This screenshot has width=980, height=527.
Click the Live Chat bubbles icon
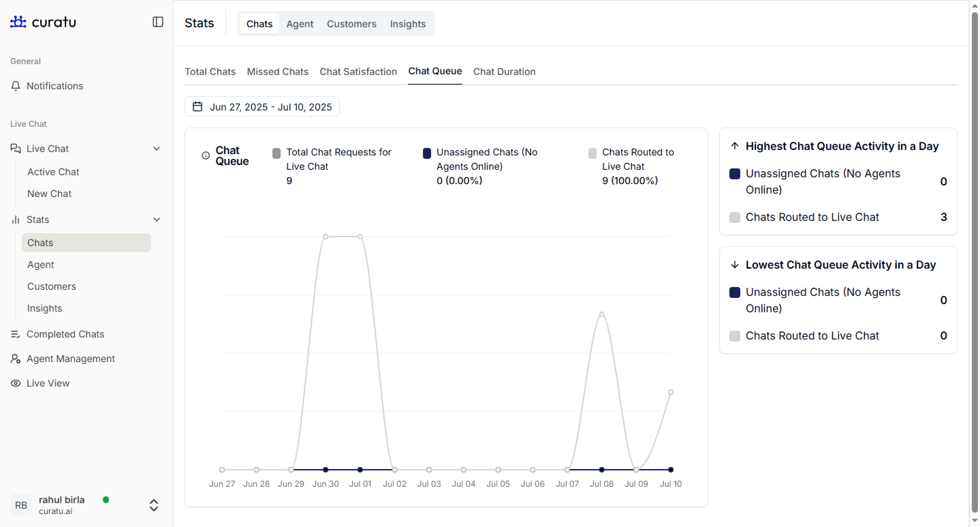(x=16, y=149)
